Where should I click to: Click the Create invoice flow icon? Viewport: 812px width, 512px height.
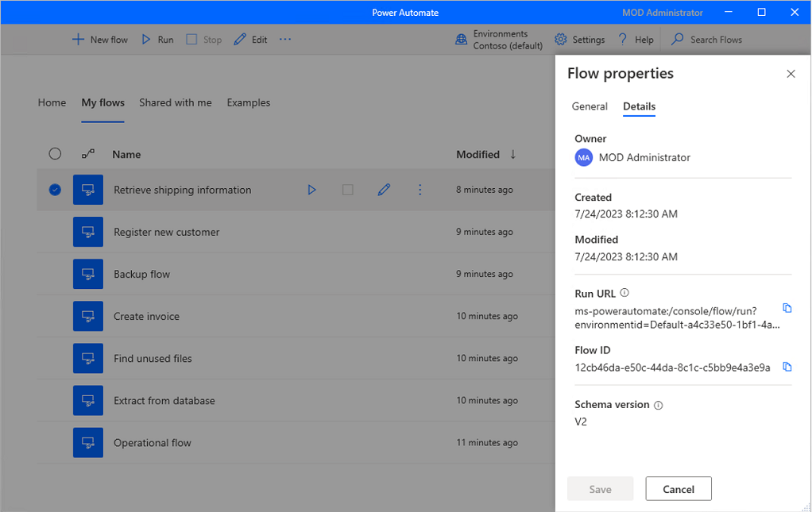pos(88,316)
